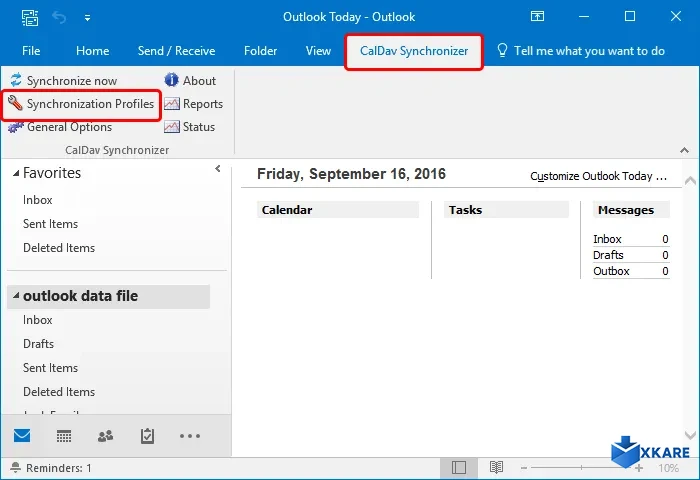Switch to Calendar view icon

(64, 436)
